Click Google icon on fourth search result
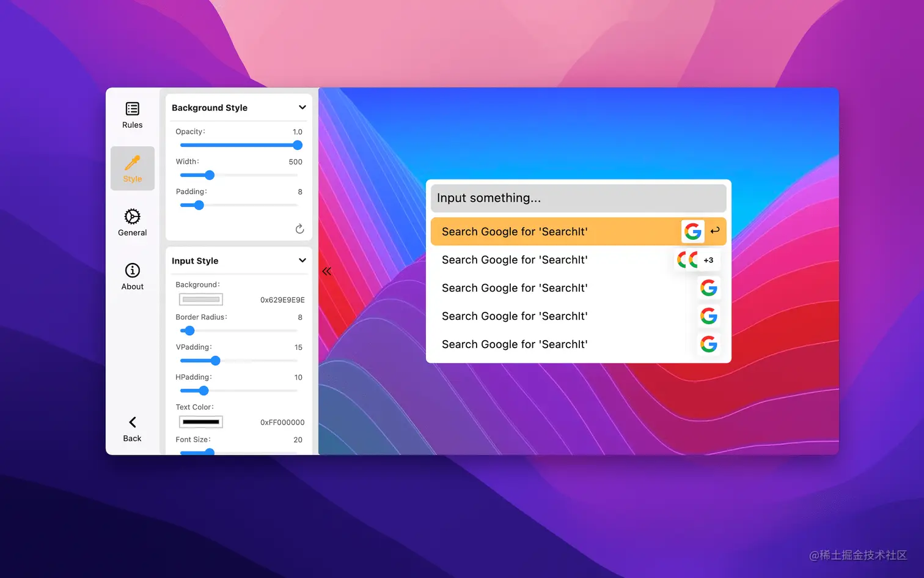The image size is (924, 578). click(709, 316)
